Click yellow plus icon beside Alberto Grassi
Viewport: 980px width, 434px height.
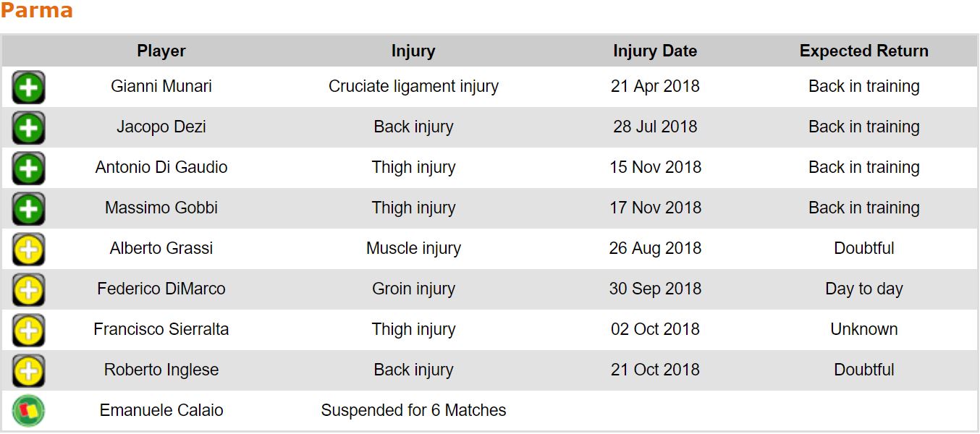click(x=28, y=250)
